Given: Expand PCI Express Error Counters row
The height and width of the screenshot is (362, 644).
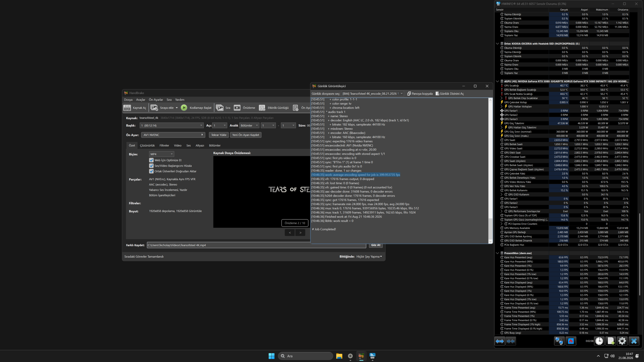Looking at the screenshot, I should tap(501, 224).
